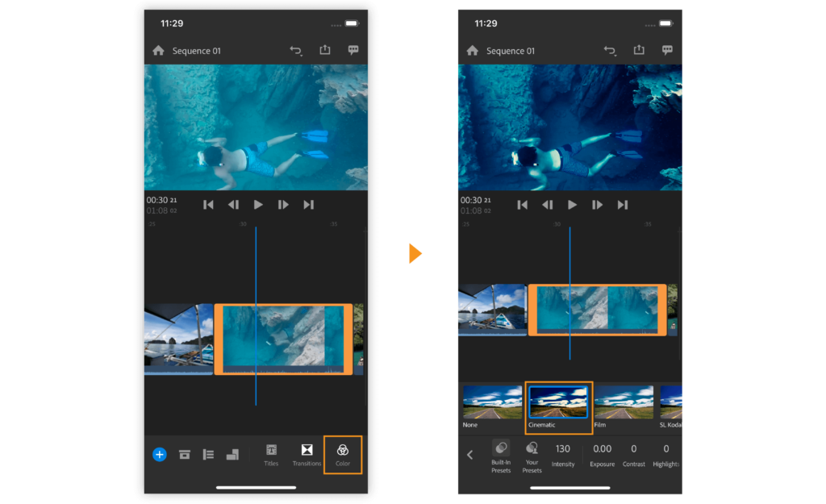Open comments bubble in the main edit screen
The image size is (826, 504).
353,51
